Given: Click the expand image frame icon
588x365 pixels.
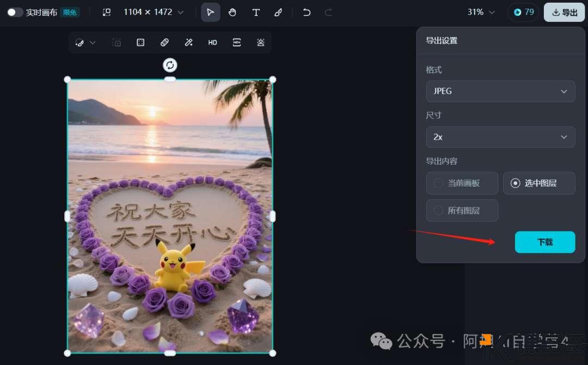Looking at the screenshot, I should 140,42.
